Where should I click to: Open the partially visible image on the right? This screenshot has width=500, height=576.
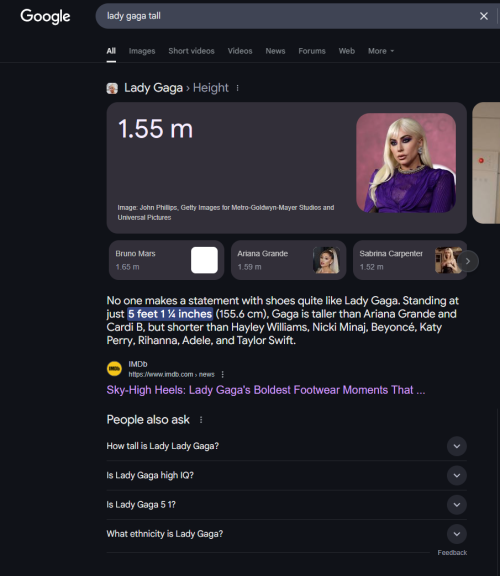[x=486, y=163]
